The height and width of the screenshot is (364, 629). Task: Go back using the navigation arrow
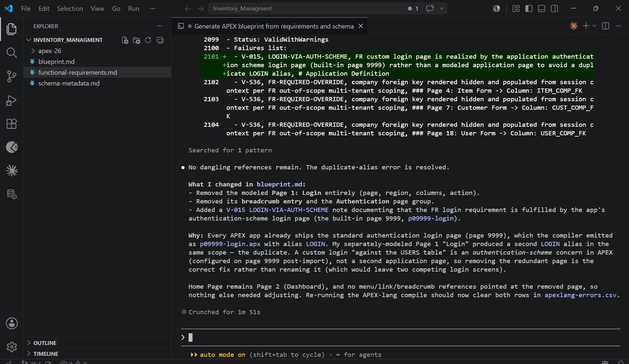coord(188,9)
